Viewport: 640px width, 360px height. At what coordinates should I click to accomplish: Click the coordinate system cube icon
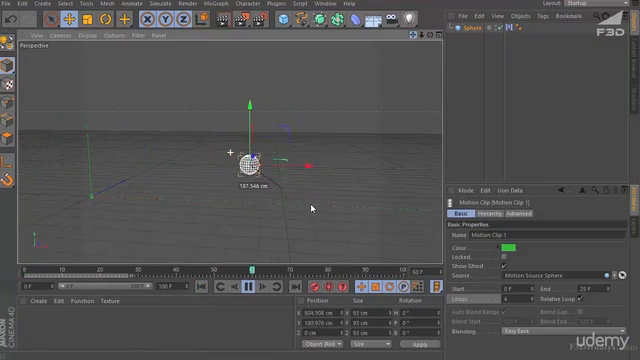(x=202, y=19)
